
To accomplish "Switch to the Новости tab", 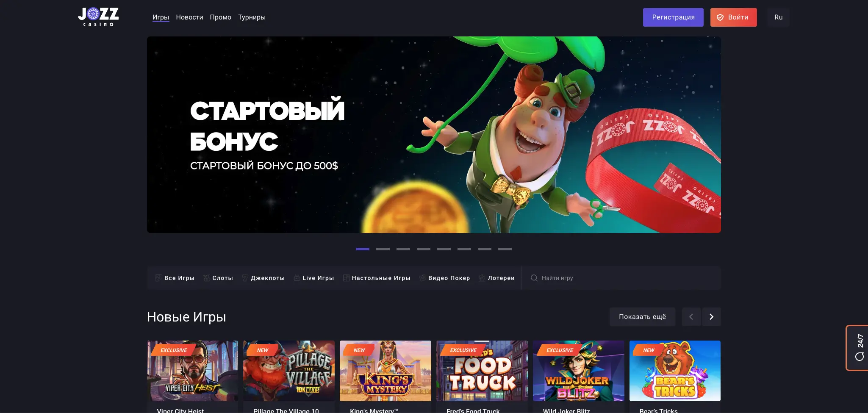I will coord(189,17).
